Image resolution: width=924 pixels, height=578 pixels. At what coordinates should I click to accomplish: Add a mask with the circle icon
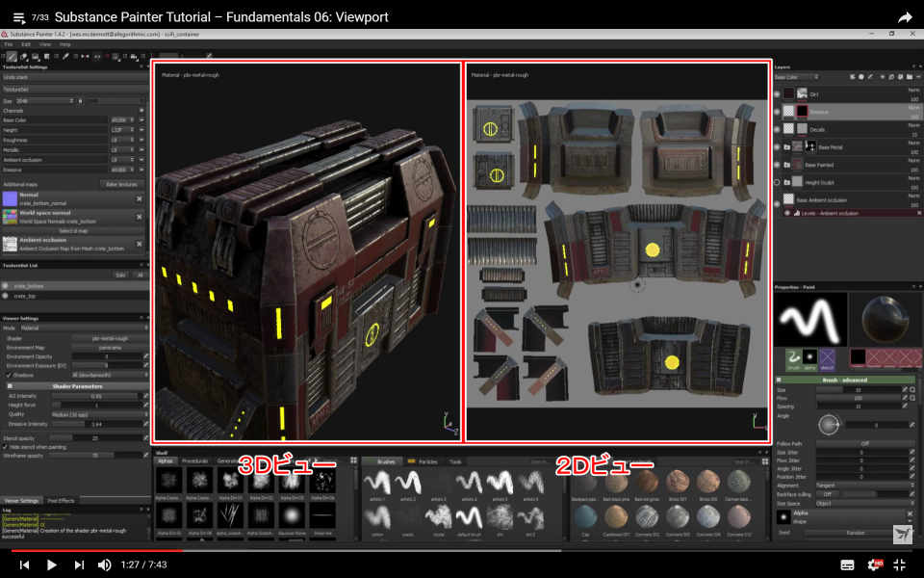coord(860,77)
